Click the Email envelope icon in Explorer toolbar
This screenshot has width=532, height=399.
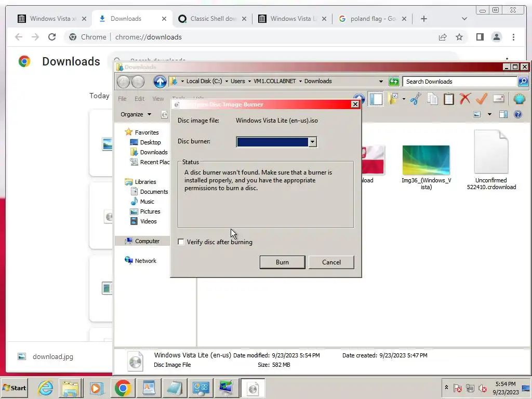(498, 99)
